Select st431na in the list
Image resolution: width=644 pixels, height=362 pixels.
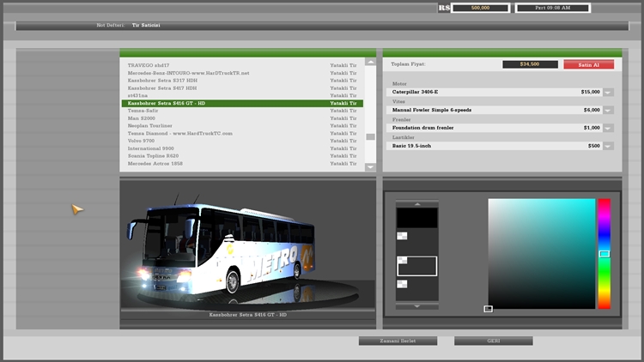[242, 95]
